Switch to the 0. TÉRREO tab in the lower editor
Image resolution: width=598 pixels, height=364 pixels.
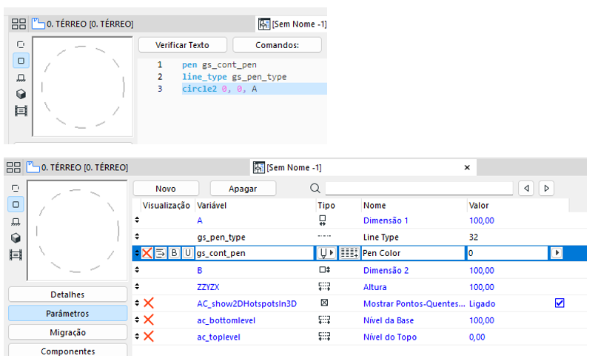tap(78, 167)
